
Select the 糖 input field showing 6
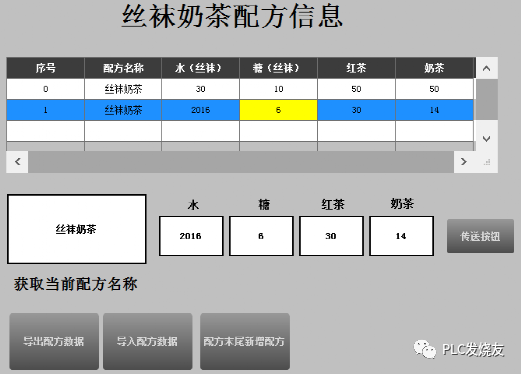tap(261, 236)
